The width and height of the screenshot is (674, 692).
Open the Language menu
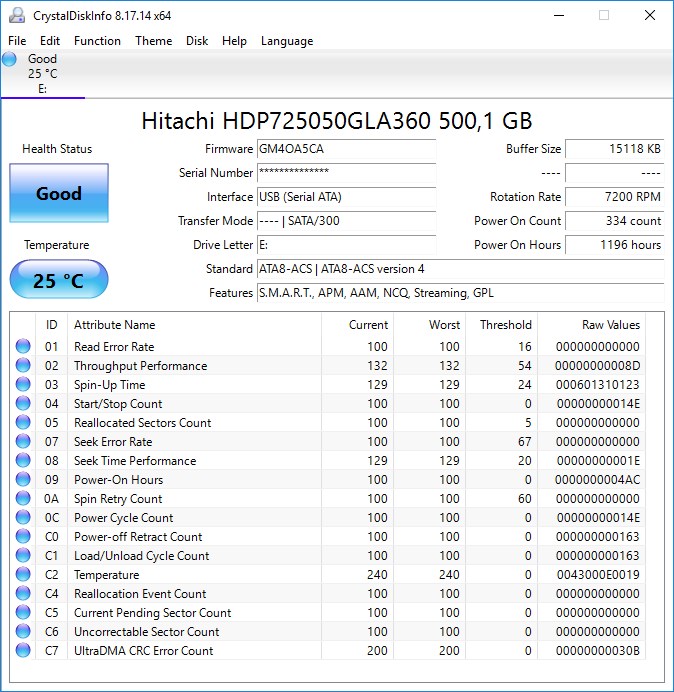pyautogui.click(x=287, y=41)
